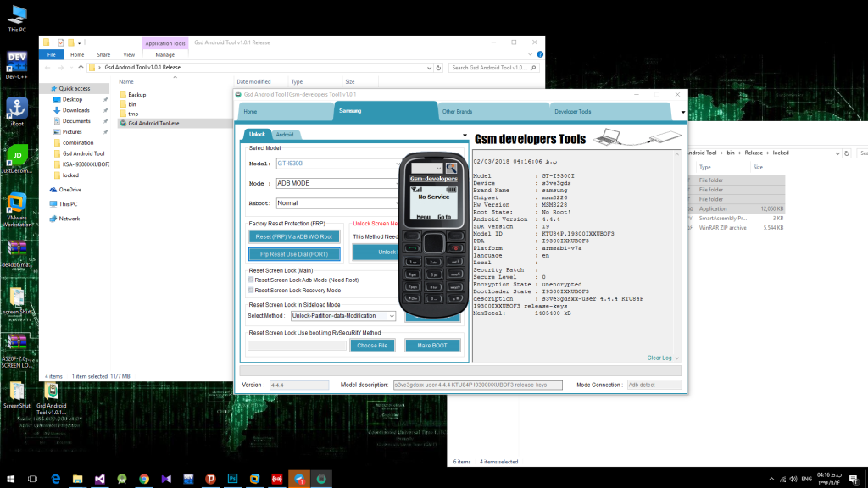Open PowerPoint from the taskbar
Screen dimensions: 868x488
click(x=210, y=479)
